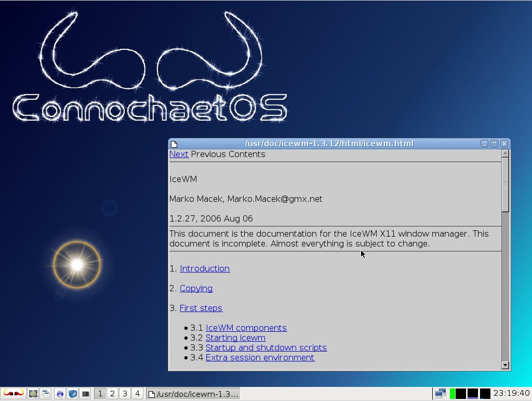Click the Next navigation link
This screenshot has width=532, height=401.
[179, 154]
